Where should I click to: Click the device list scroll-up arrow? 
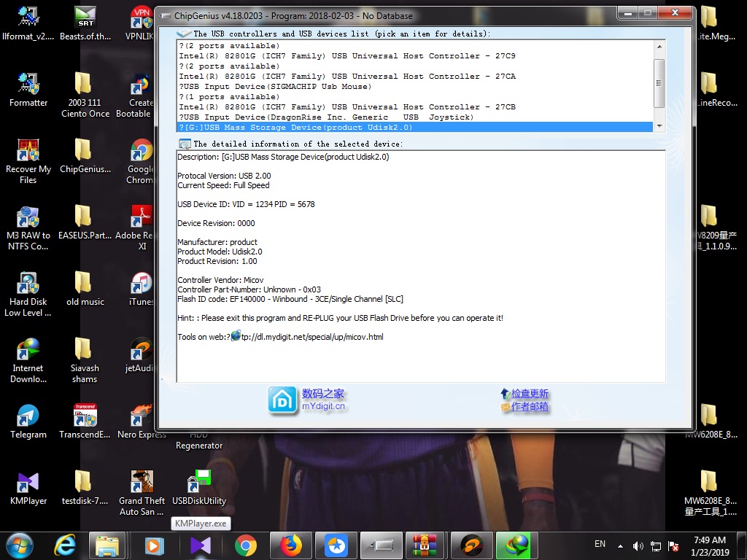coord(659,46)
